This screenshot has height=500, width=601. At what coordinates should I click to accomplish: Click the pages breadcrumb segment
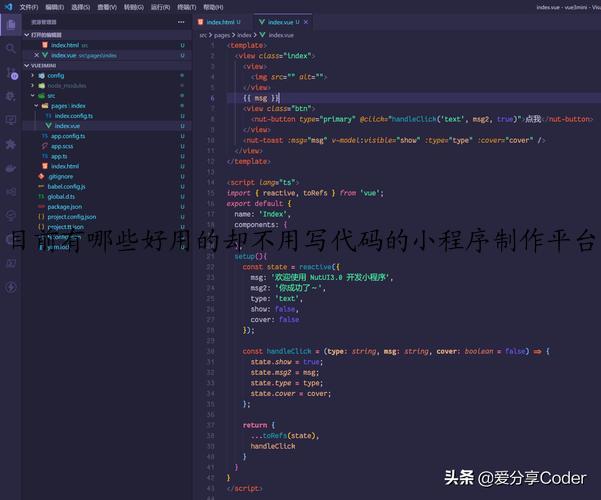222,35
